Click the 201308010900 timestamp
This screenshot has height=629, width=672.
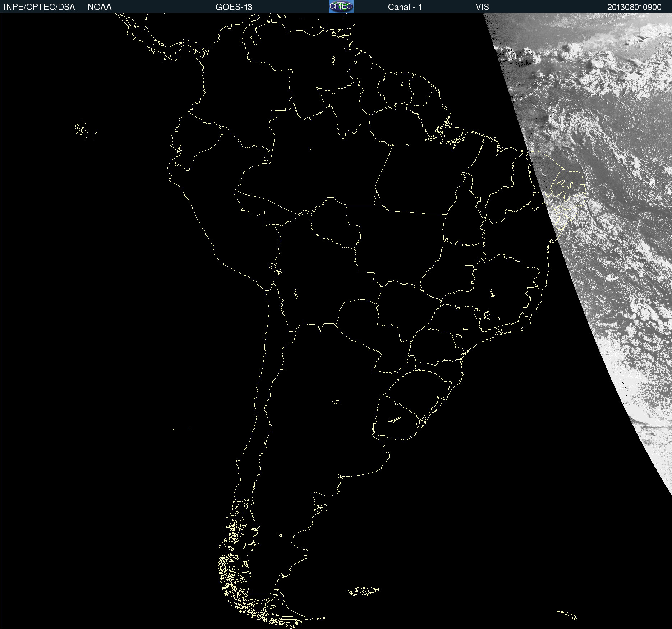tap(634, 7)
